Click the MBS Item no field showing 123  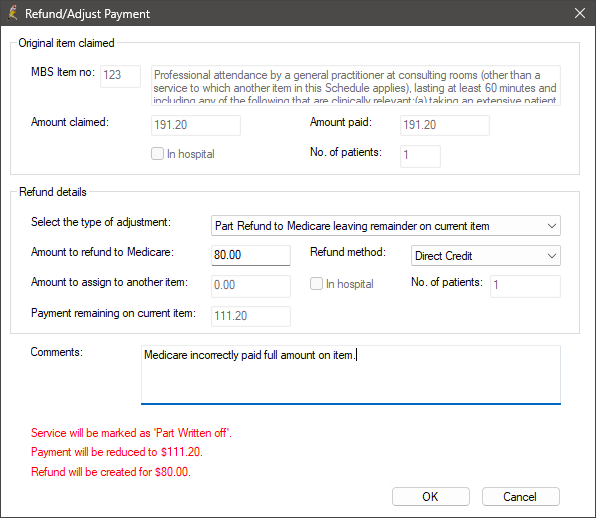[120, 76]
